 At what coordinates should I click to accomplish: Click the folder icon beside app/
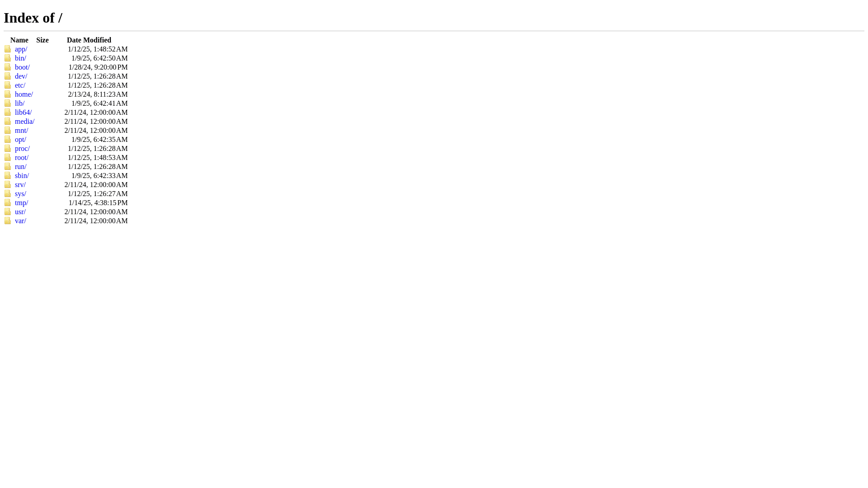pyautogui.click(x=8, y=49)
